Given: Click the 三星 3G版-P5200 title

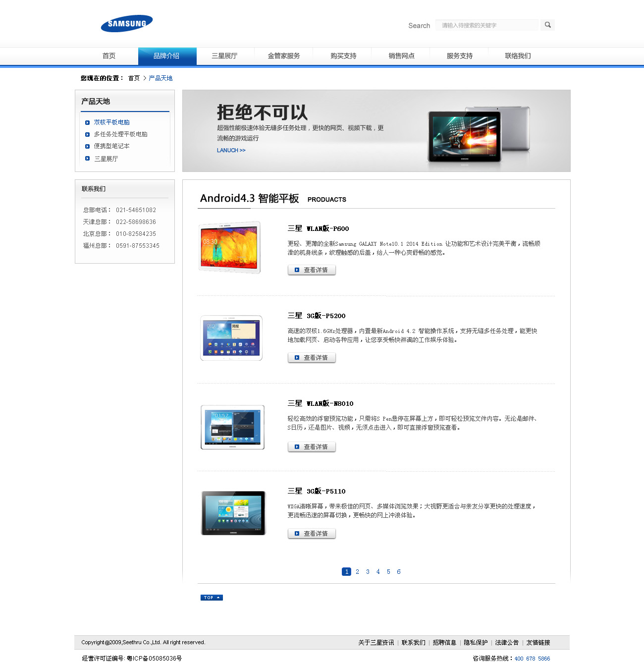Looking at the screenshot, I should [x=317, y=316].
